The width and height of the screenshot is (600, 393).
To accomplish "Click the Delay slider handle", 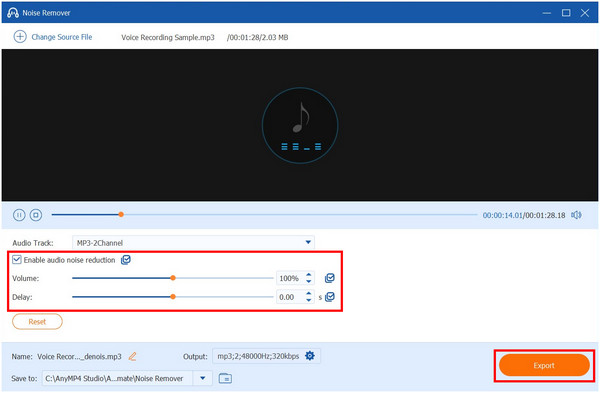I will 173,297.
